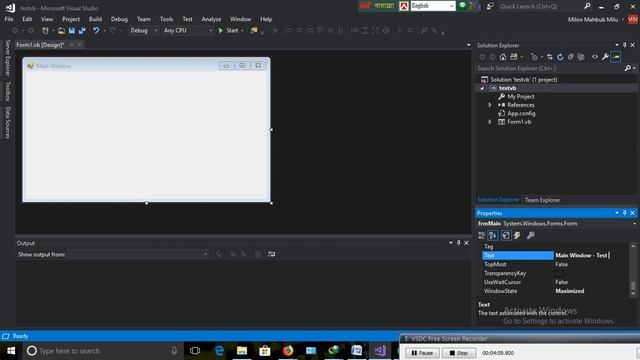Click the Windows Start button

pos(11,351)
